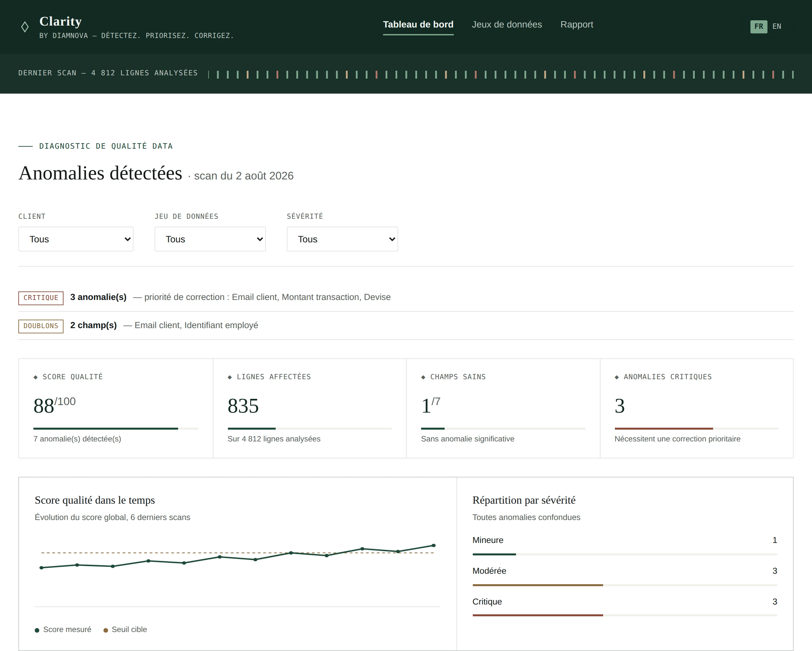
Task: Open the Sévérité filter dropdown
Action: click(342, 239)
